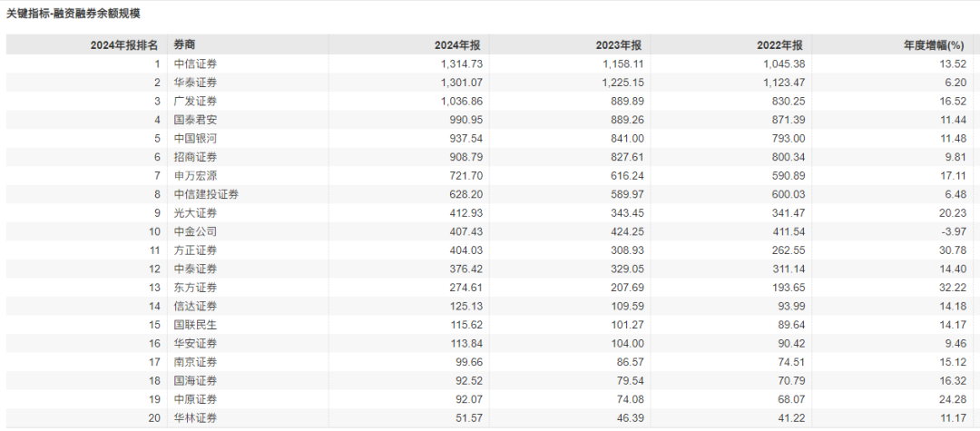Click on 华泰证券 in the broker column
Image resolution: width=980 pixels, height=431 pixels.
[x=195, y=83]
